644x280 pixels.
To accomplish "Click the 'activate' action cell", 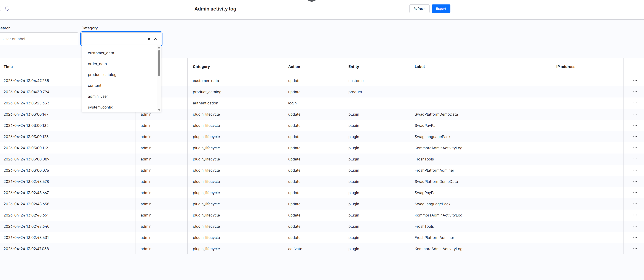I will 295,249.
